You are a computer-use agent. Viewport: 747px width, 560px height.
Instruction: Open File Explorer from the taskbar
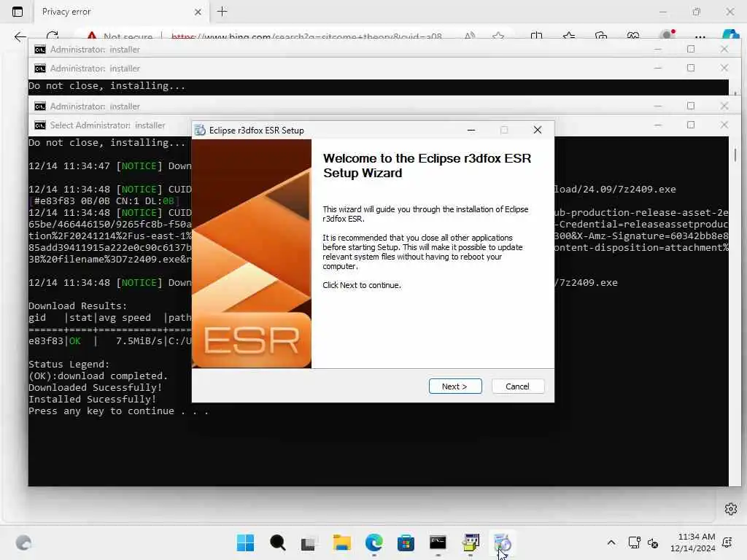tap(341, 542)
